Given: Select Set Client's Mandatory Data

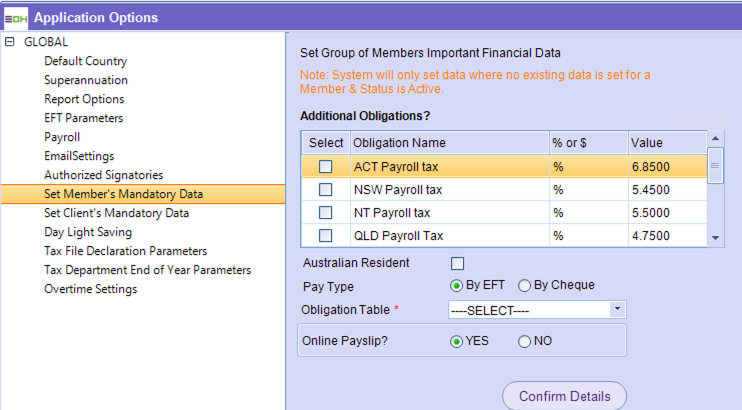Looking at the screenshot, I should (x=116, y=213).
